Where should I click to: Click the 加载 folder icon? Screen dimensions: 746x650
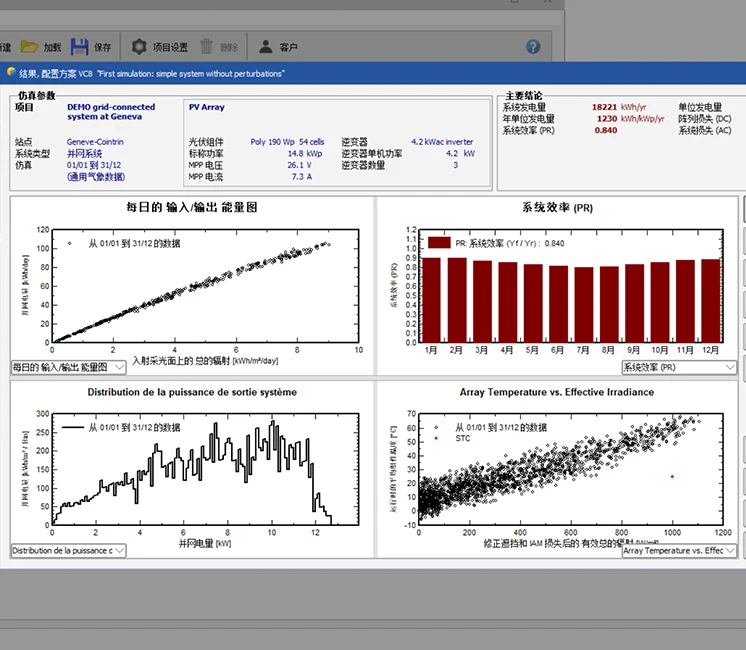coord(29,47)
